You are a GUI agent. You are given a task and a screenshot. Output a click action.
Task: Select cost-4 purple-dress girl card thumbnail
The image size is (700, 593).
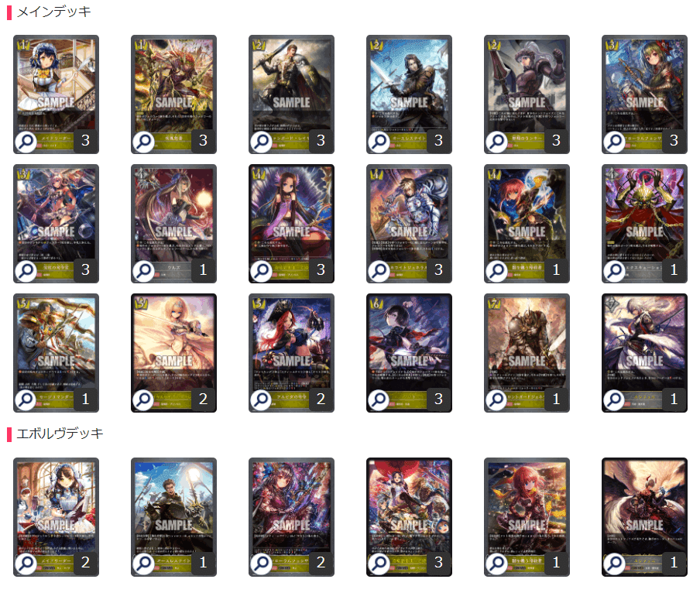coord(291,224)
